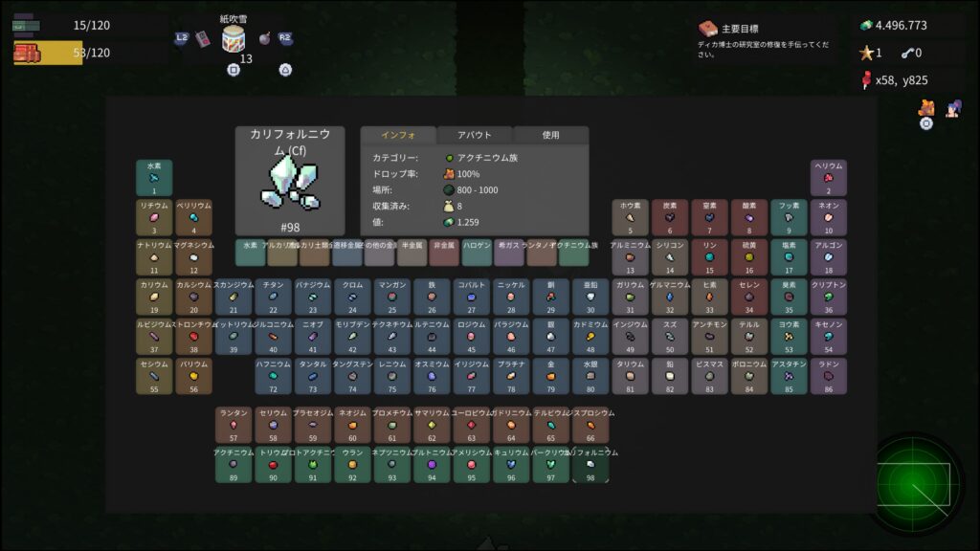
Task: Select the インフォ tab
Action: pyautogui.click(x=398, y=135)
